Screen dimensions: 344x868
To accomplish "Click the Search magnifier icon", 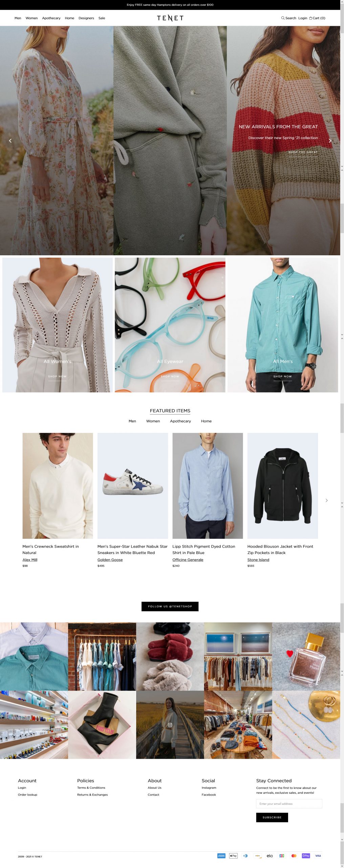I will [283, 18].
